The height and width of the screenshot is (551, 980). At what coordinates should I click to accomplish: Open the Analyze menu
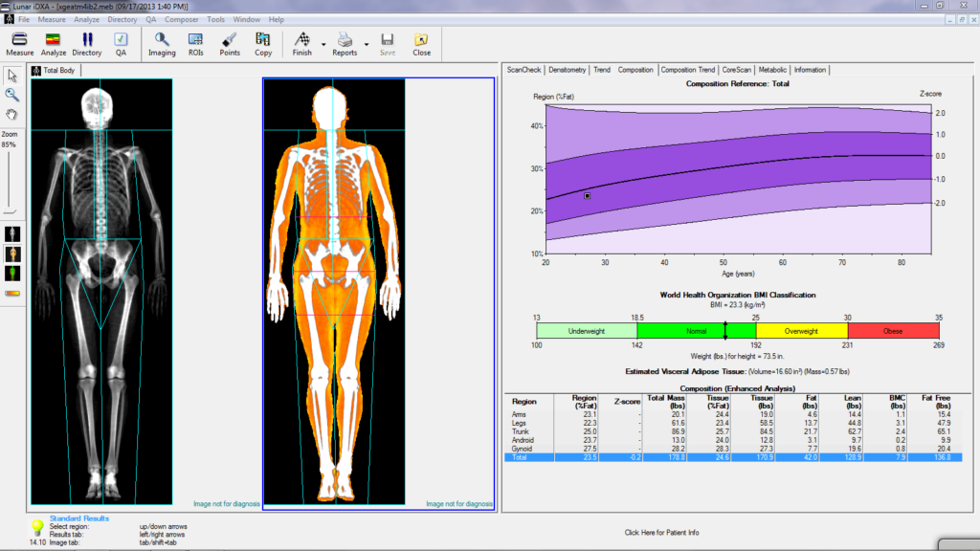tap(86, 19)
